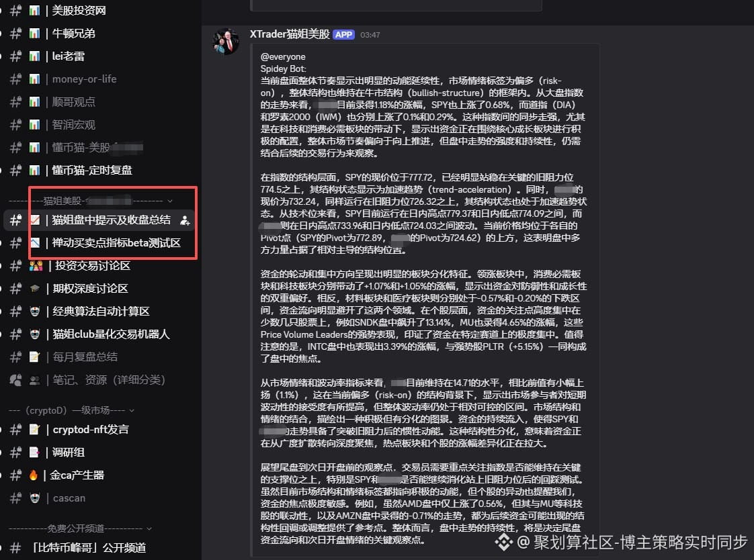The width and height of the screenshot is (754, 560).
Task: Click the paragraph beginning 在指数的结构层面
Action: point(423,214)
